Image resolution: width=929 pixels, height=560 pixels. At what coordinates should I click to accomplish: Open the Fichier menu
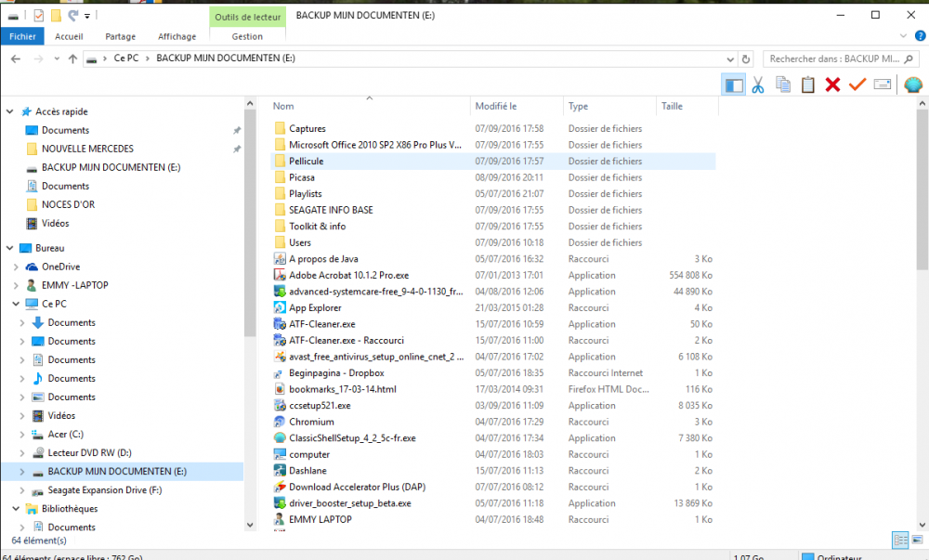click(x=22, y=37)
